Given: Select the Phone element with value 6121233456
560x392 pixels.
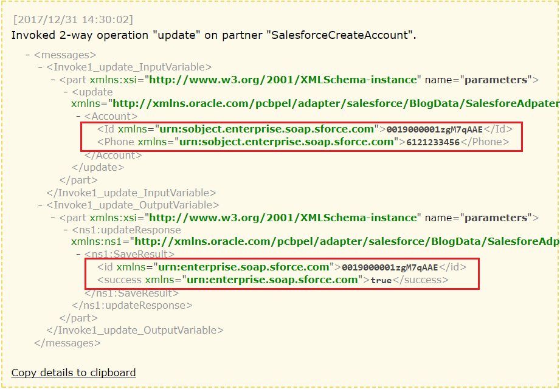Looking at the screenshot, I should pos(243,142).
